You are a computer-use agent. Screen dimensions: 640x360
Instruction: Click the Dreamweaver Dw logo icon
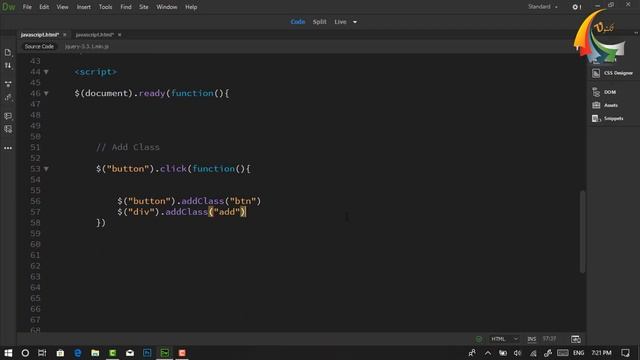9,7
